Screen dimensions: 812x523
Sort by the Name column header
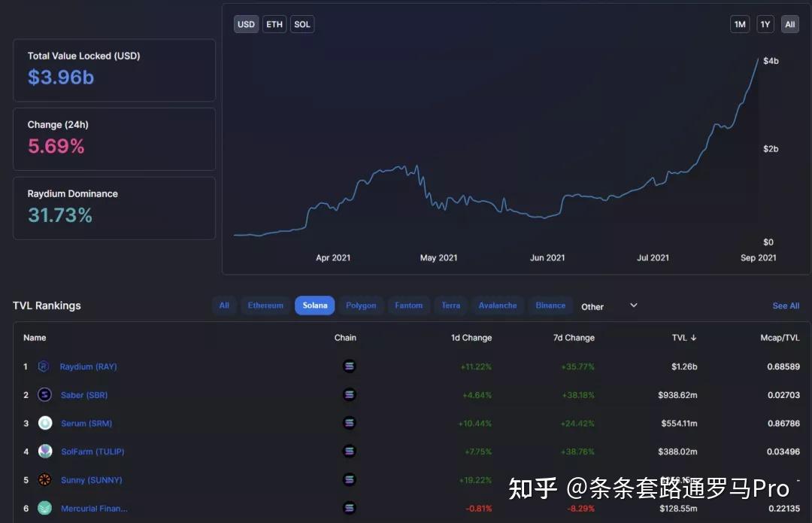[x=35, y=338]
